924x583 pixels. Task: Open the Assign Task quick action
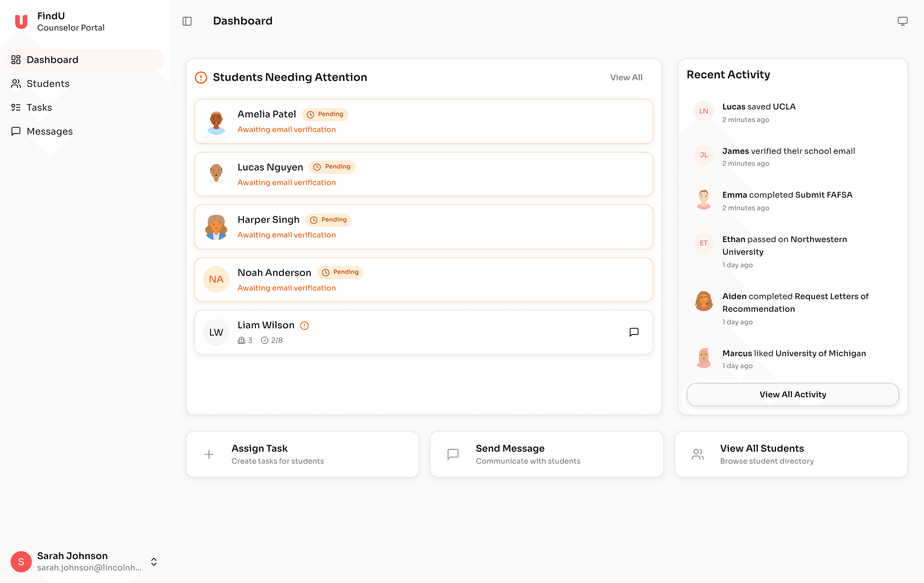click(302, 454)
